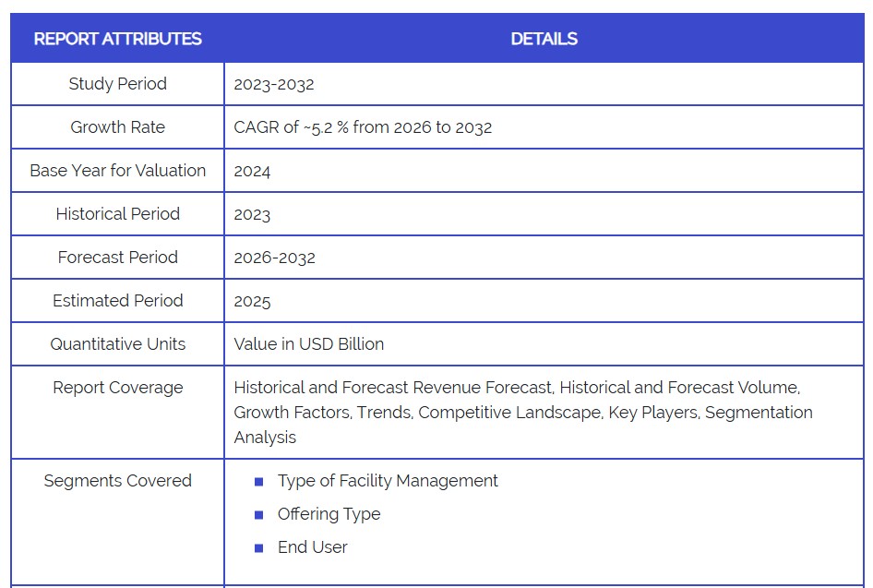Select the Study Period label cell

tap(117, 84)
